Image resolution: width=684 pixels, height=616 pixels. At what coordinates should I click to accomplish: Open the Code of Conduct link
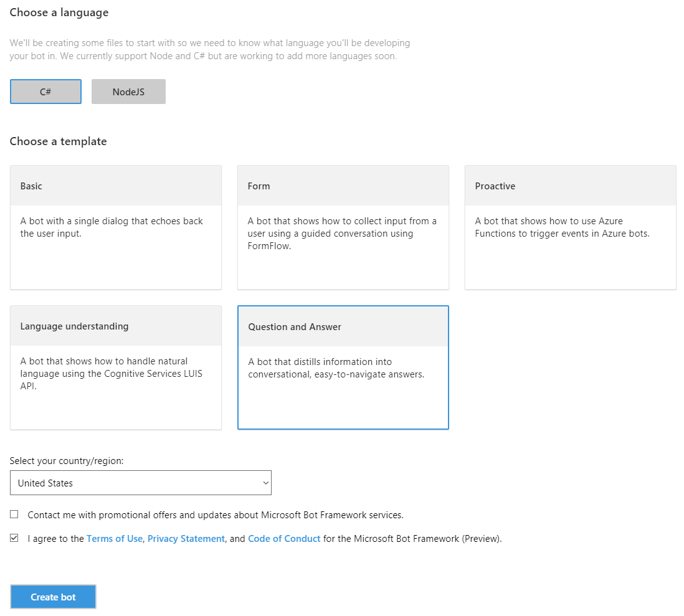pyautogui.click(x=284, y=539)
